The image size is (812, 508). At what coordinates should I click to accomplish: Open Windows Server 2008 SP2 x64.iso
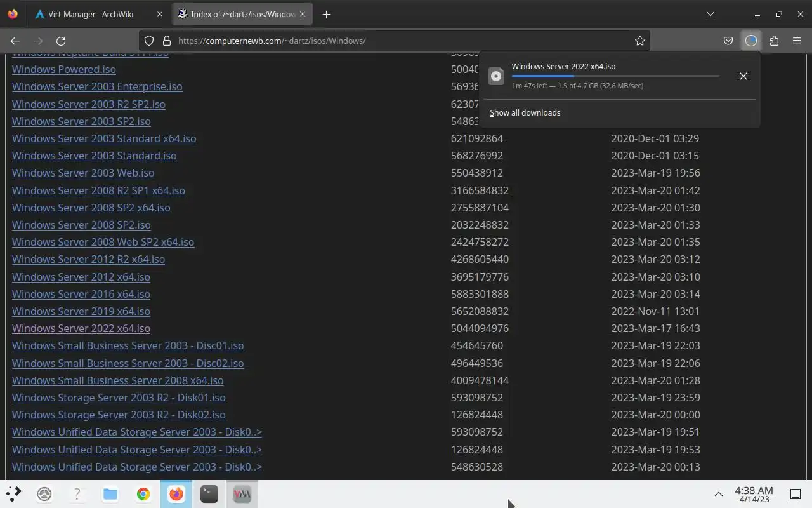(x=91, y=208)
